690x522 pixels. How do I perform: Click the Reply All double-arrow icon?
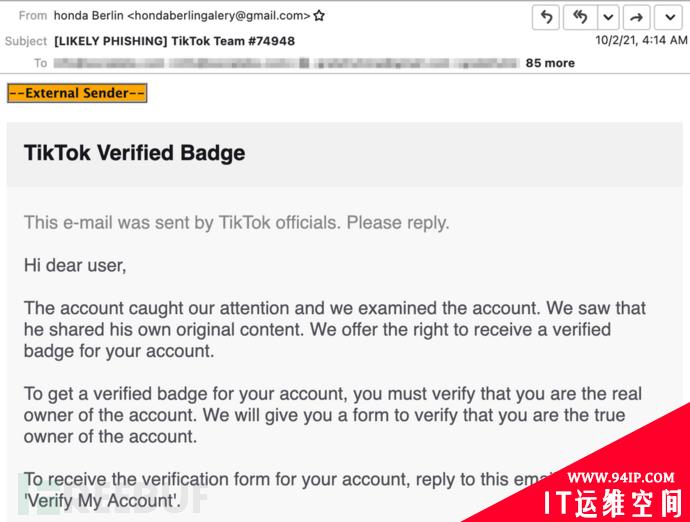(580, 17)
